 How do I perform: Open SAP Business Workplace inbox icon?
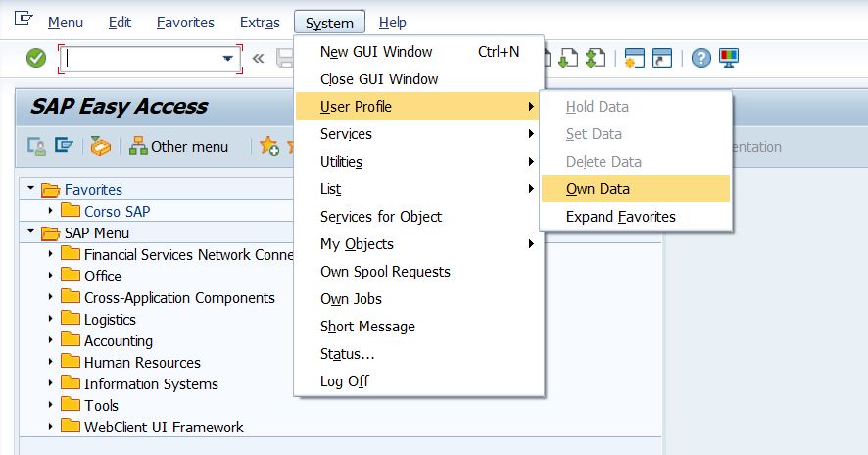pos(100,146)
